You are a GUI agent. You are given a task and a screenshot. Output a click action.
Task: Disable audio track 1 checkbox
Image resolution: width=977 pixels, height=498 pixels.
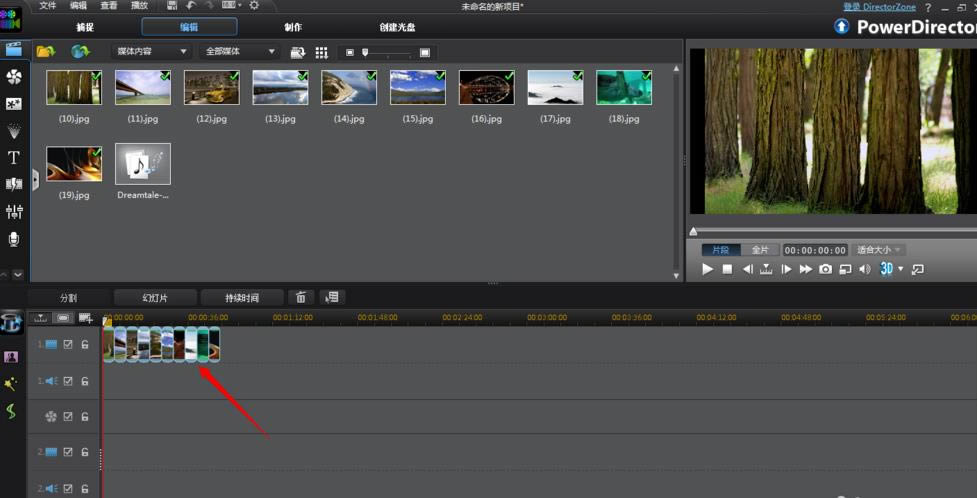69,381
